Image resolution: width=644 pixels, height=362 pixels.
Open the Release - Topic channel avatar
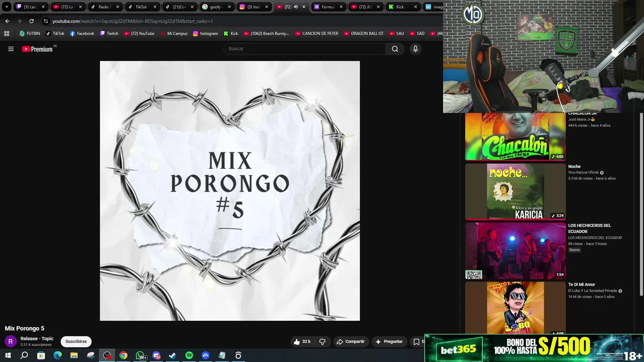10,341
